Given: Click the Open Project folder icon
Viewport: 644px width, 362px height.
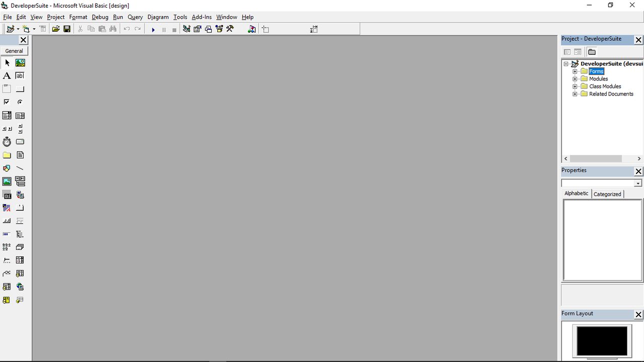Looking at the screenshot, I should (x=56, y=29).
